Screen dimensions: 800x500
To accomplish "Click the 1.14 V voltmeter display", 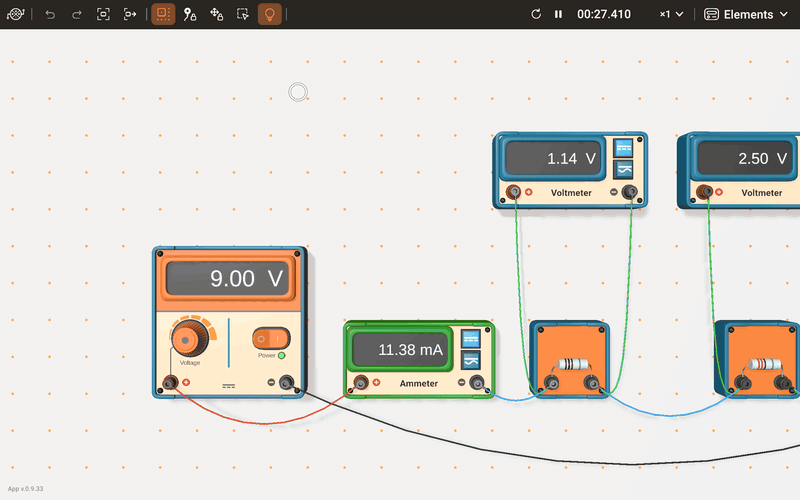I will pyautogui.click(x=553, y=159).
